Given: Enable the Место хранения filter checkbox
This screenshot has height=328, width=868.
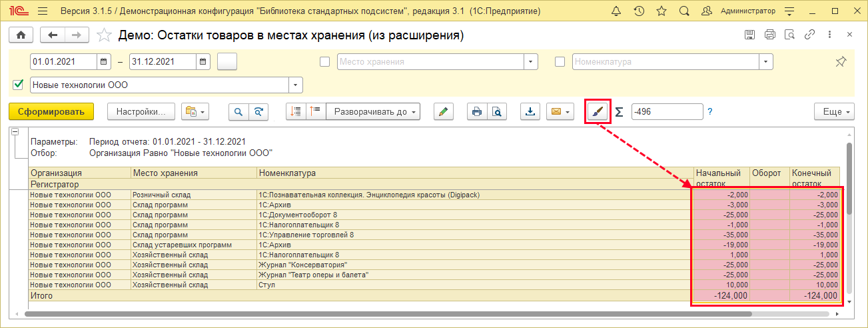Looking at the screenshot, I should (325, 62).
